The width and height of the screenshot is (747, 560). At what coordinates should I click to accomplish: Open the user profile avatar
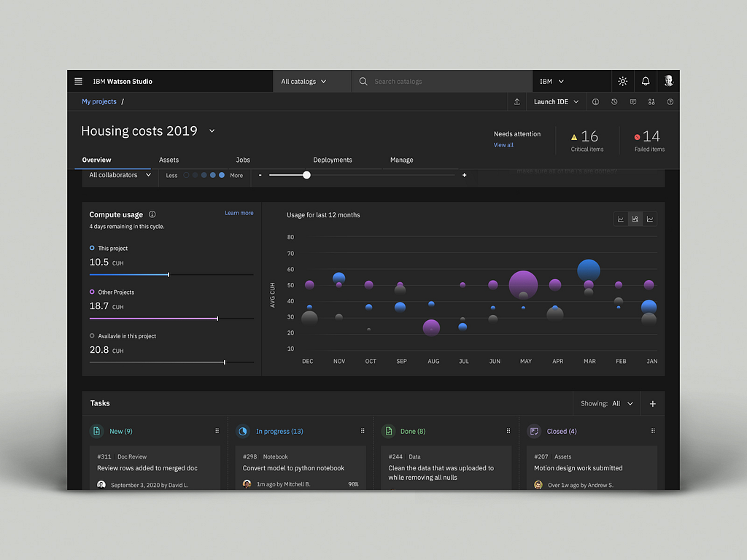click(x=668, y=82)
